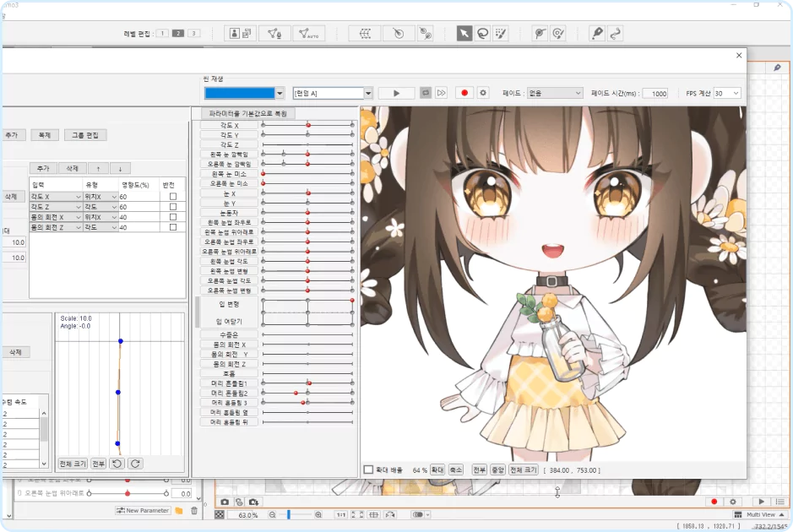Viewport: 793px width, 532px height.
Task: Activate the manual mesh edit tool
Action: click(x=274, y=34)
